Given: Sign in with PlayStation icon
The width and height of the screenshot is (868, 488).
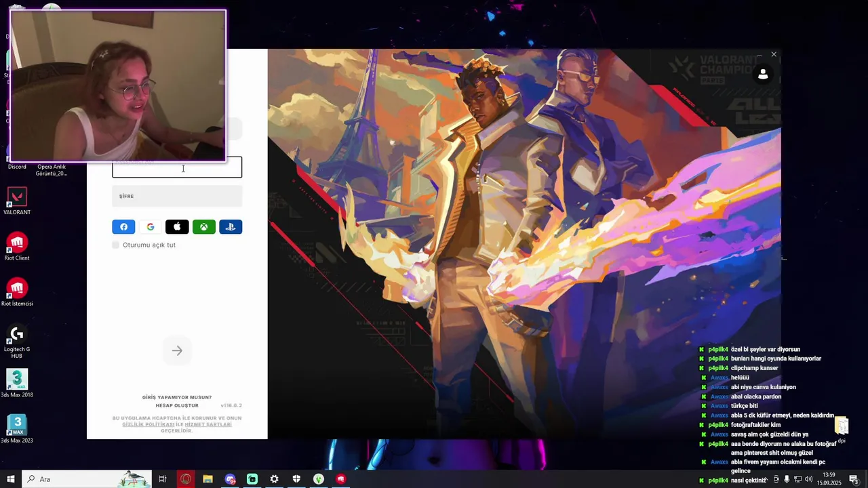Looking at the screenshot, I should (x=231, y=227).
